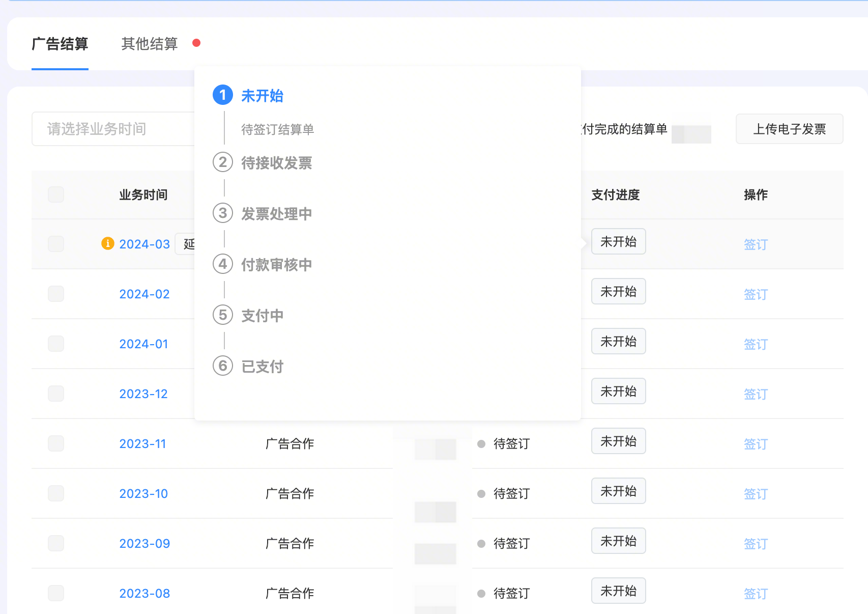Viewport: 868px width, 614px height.
Task: Open the 2023-09 business time link
Action: (144, 544)
